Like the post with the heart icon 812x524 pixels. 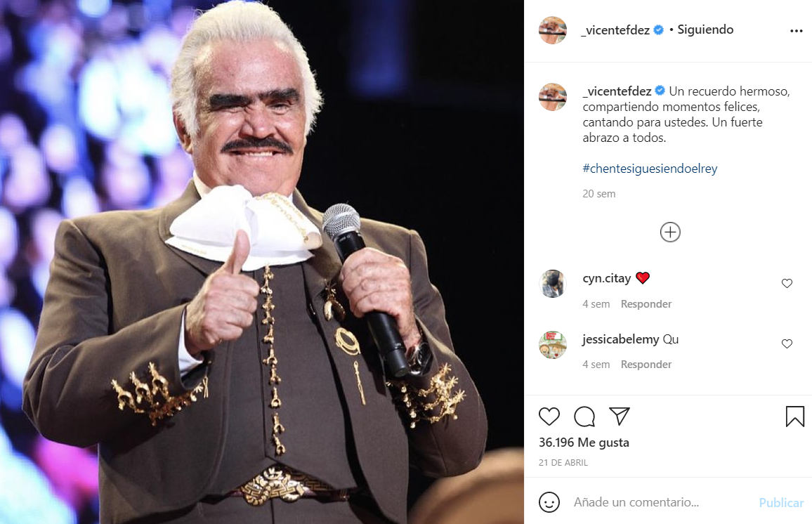click(x=549, y=417)
